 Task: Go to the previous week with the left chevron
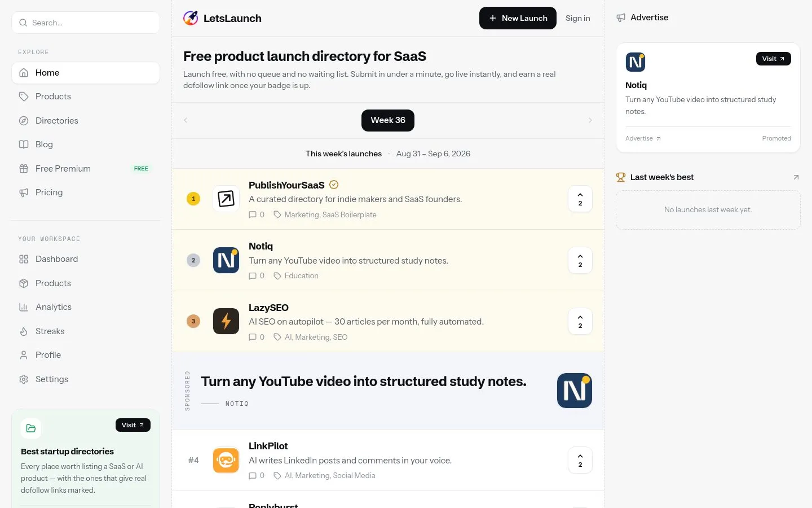186,120
